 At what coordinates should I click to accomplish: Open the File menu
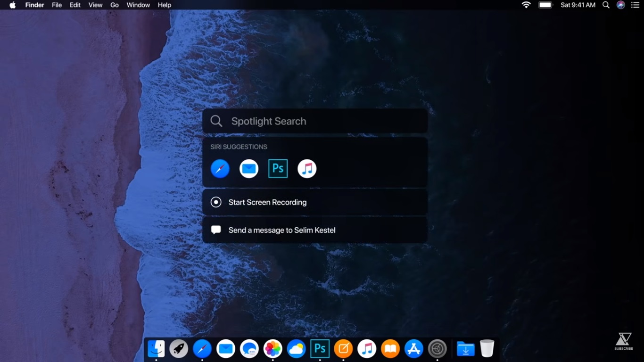(57, 5)
